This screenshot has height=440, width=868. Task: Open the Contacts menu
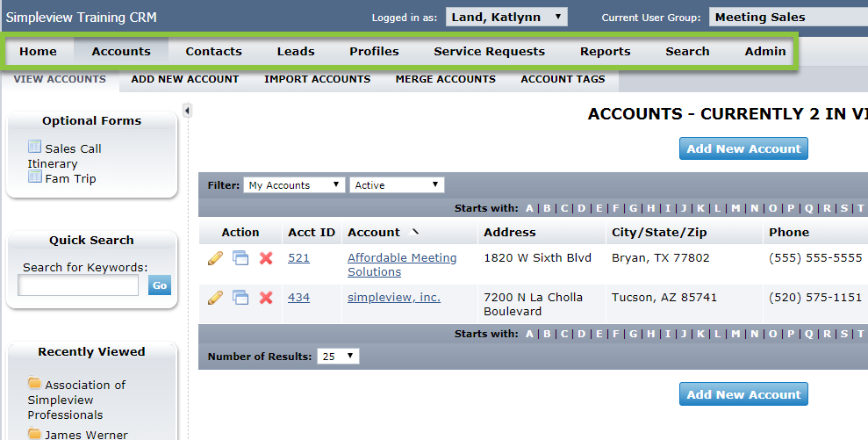pos(213,52)
